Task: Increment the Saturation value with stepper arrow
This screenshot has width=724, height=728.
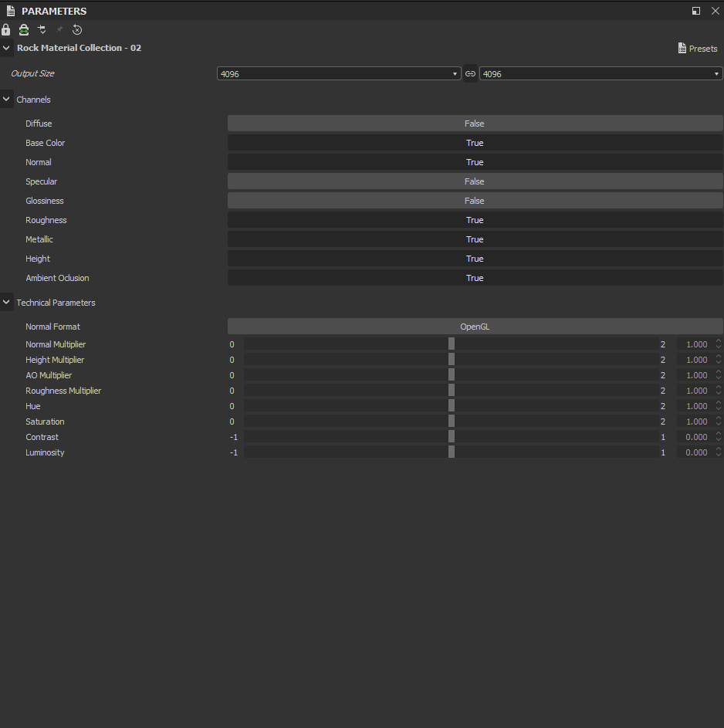Action: point(719,418)
